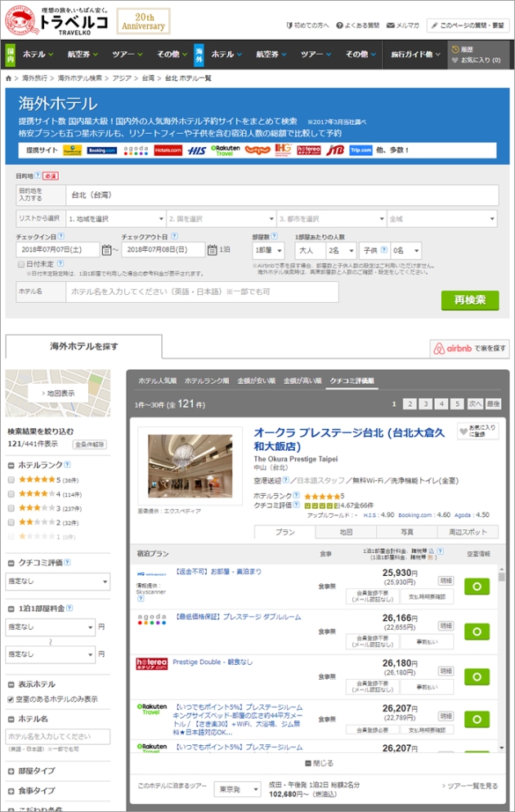
Task: Click the 最後 pagination button
Action: coord(493,404)
